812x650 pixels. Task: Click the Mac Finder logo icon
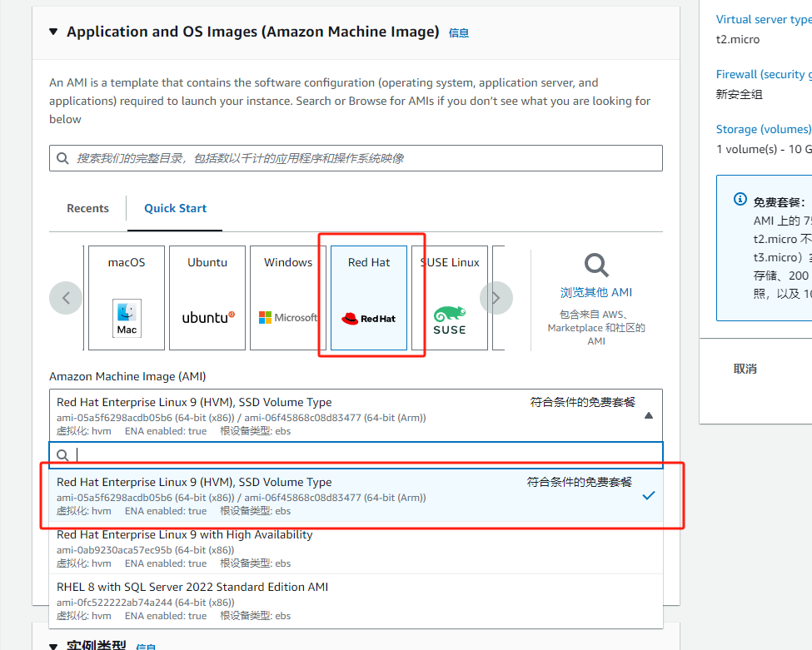pyautogui.click(x=127, y=318)
